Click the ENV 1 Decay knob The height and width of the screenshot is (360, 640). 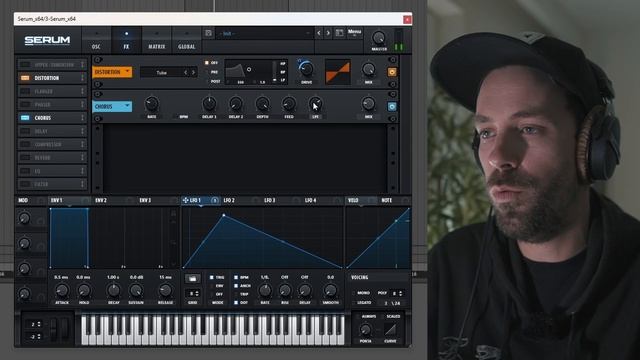pyautogui.click(x=113, y=291)
